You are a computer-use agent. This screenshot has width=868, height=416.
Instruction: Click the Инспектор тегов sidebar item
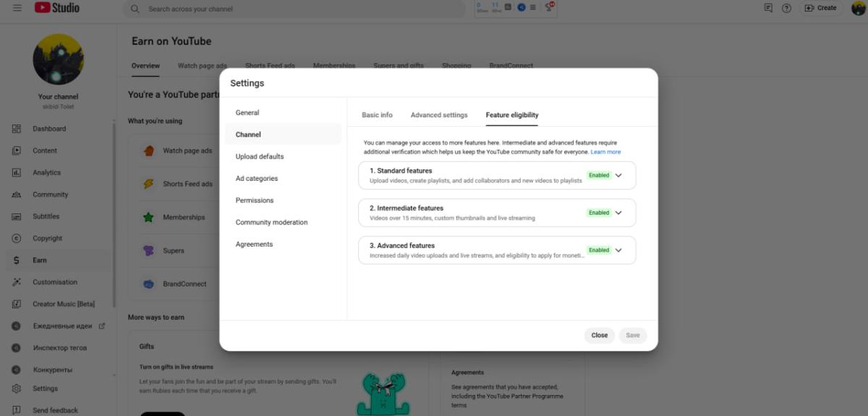point(59,348)
